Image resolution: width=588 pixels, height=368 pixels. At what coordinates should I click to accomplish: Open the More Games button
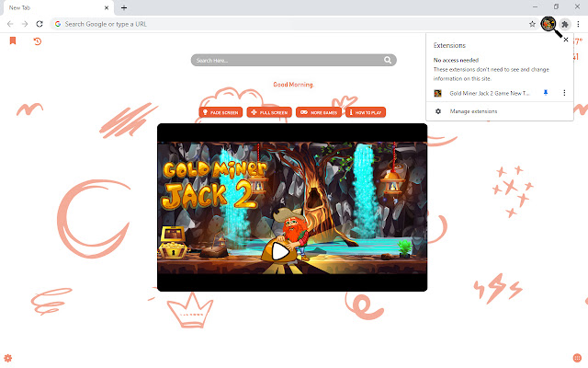click(x=319, y=112)
